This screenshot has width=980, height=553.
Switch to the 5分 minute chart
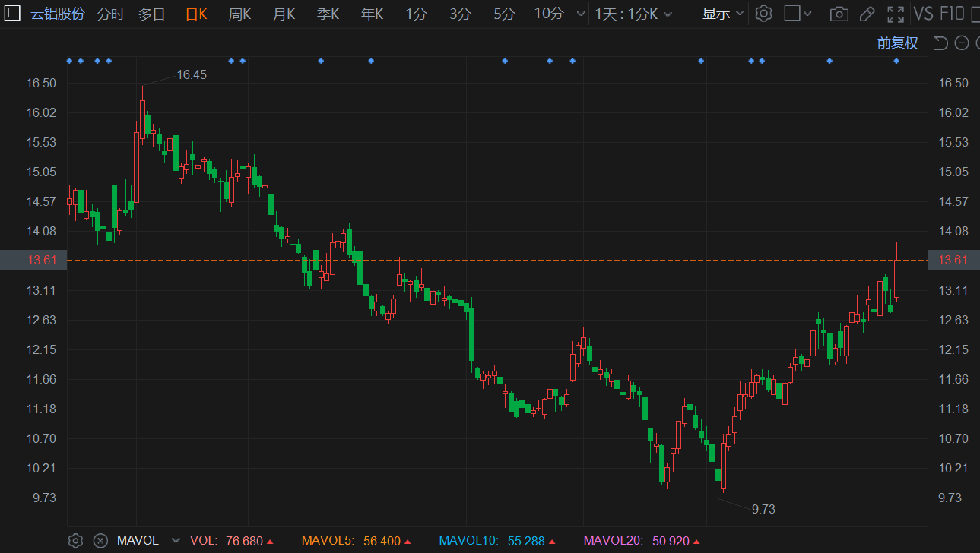tap(504, 14)
